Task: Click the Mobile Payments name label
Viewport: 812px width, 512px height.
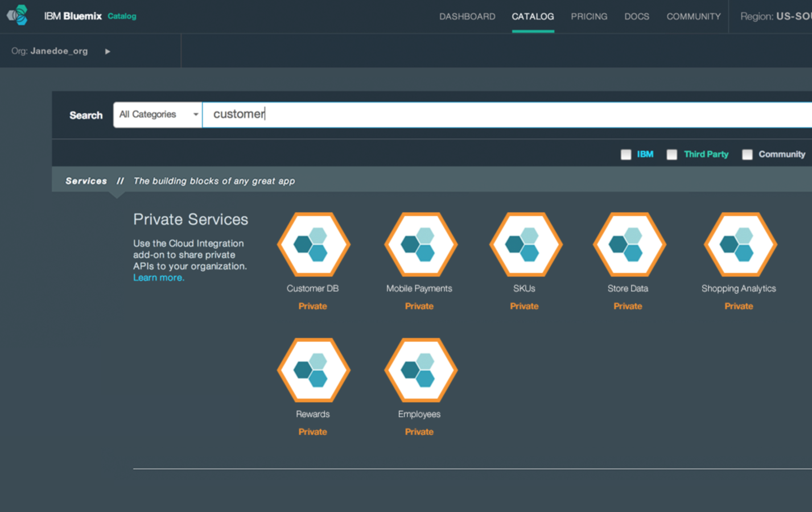Action: point(419,288)
